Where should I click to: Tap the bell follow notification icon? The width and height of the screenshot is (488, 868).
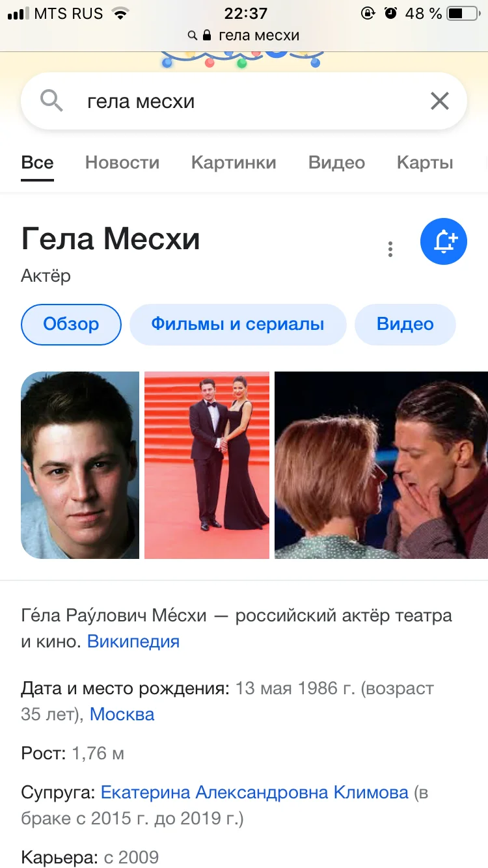444,241
